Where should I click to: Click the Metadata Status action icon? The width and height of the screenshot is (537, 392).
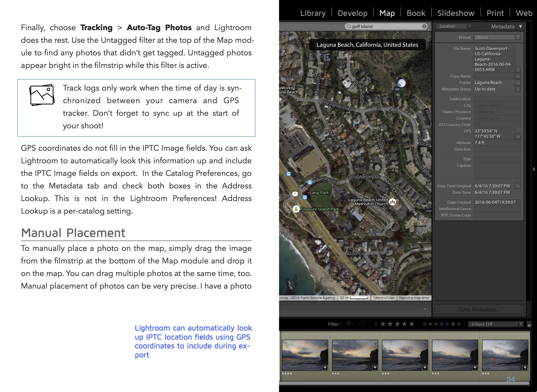point(518,89)
